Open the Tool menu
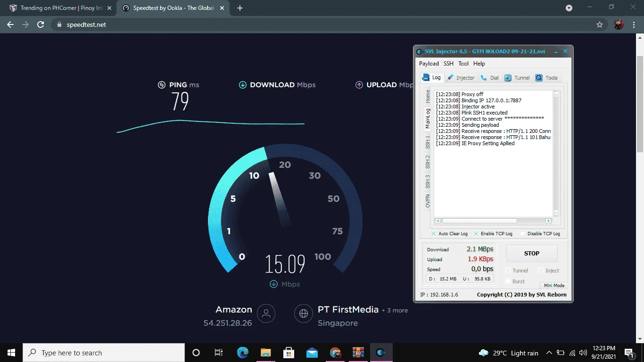This screenshot has width=644, height=362. point(463,64)
